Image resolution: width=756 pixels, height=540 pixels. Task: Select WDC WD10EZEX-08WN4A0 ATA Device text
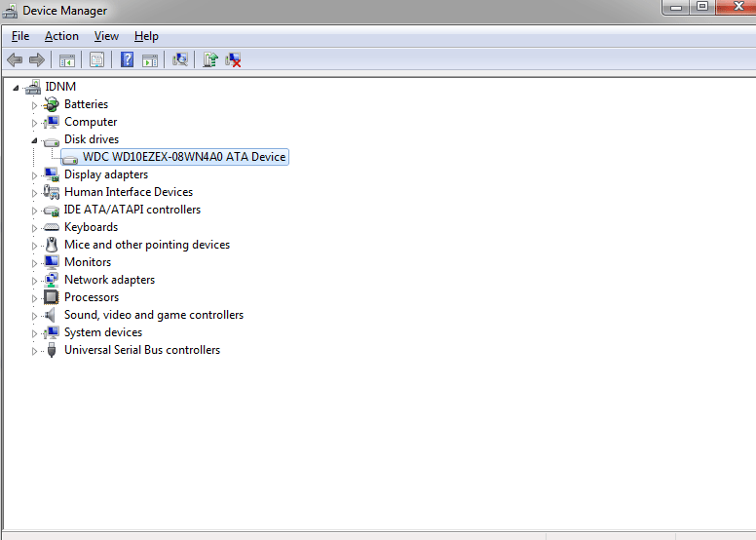pyautogui.click(x=184, y=157)
